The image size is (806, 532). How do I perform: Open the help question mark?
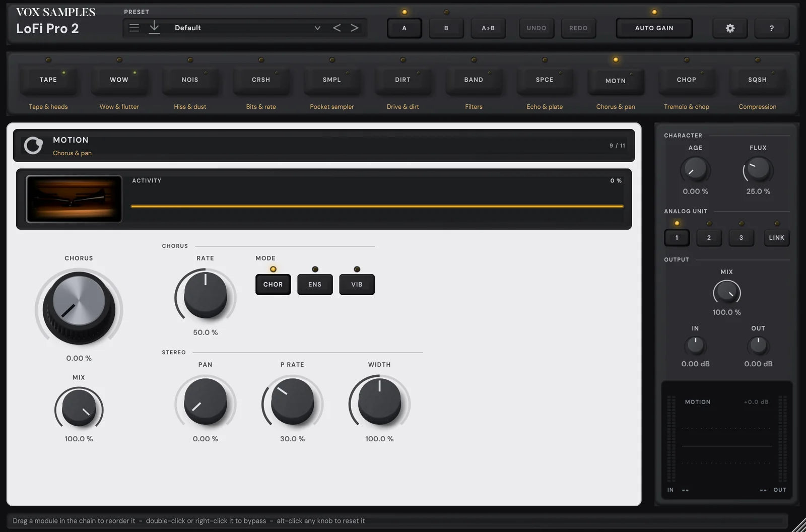click(x=771, y=28)
